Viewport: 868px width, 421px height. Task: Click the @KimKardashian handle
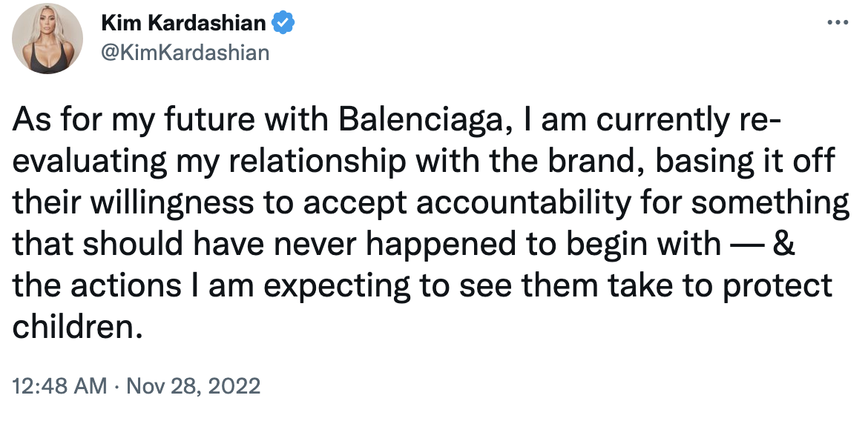(185, 53)
